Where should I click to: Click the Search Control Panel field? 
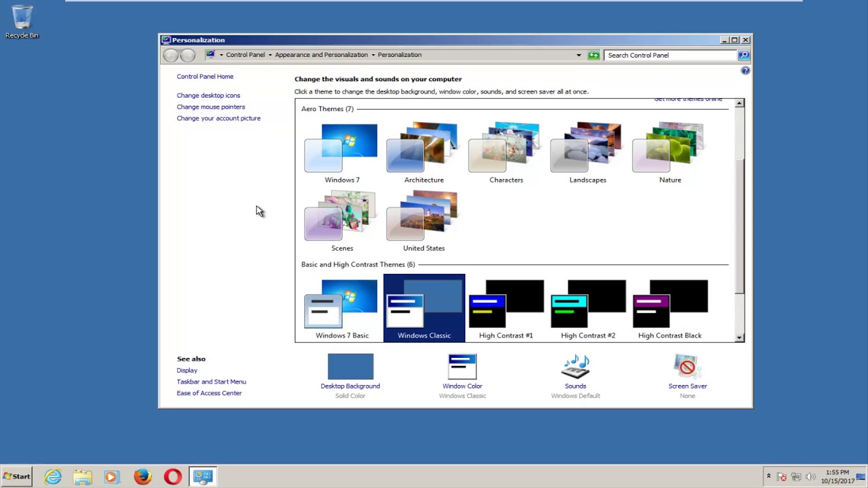click(x=670, y=55)
